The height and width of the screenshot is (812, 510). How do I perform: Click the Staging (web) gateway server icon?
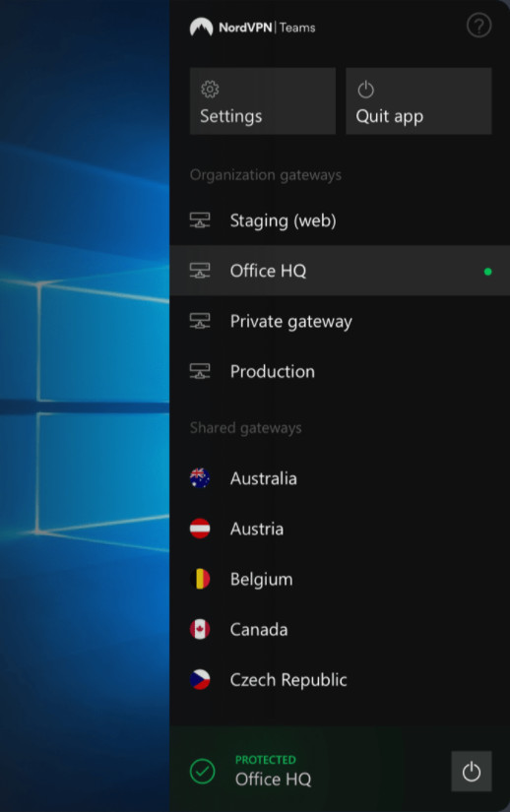point(200,220)
